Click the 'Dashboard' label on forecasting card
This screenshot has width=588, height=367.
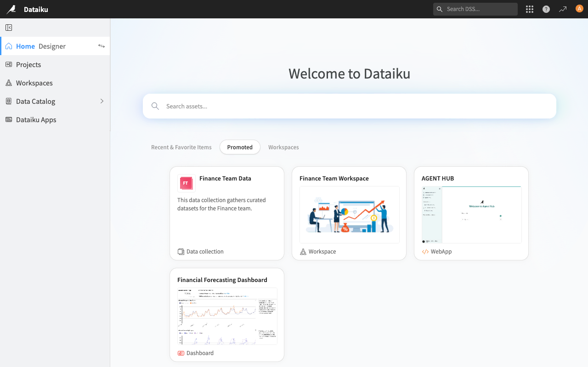tap(200, 353)
